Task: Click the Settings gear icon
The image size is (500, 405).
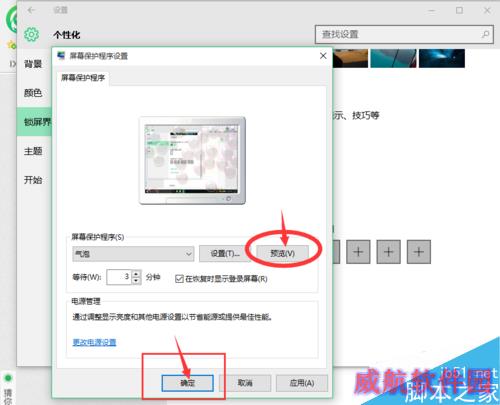Action: tap(31, 34)
